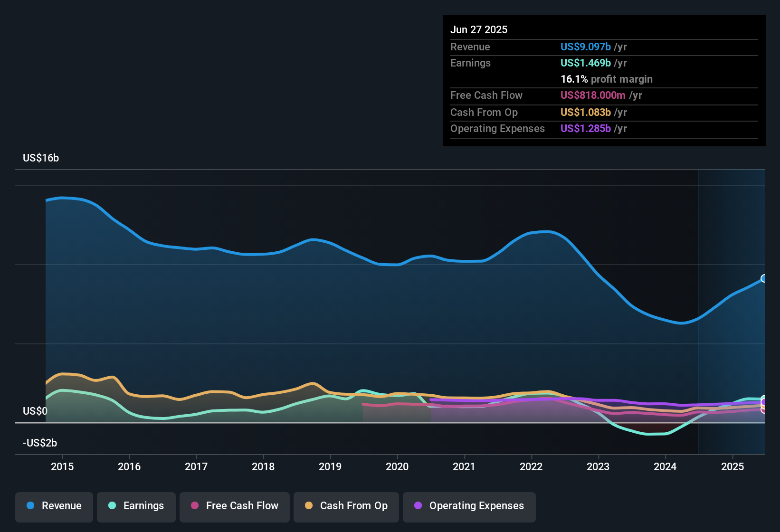Screen dimensions: 780x532
Task: Hide the Operating Expenses series
Action: point(469,506)
